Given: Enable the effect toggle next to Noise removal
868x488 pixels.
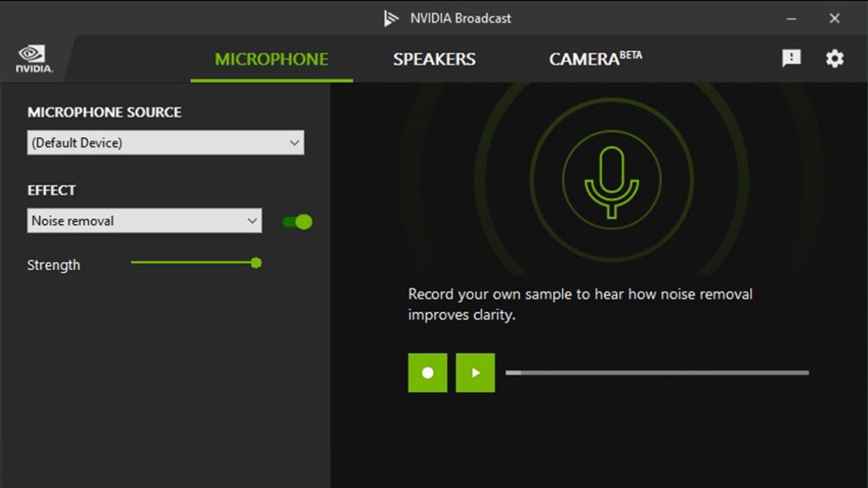Looking at the screenshot, I should coord(296,221).
